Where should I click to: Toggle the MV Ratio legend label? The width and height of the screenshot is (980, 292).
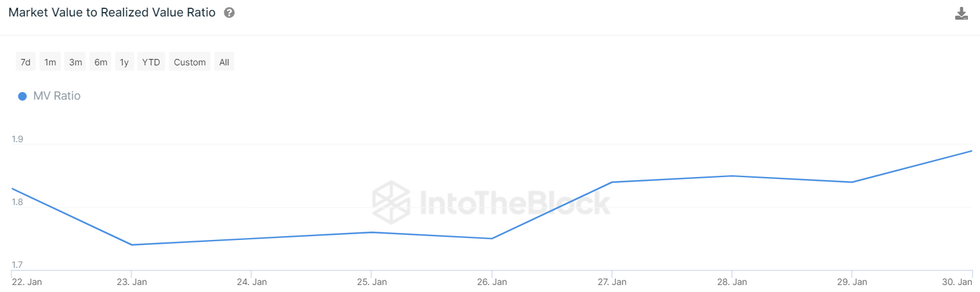pos(57,96)
